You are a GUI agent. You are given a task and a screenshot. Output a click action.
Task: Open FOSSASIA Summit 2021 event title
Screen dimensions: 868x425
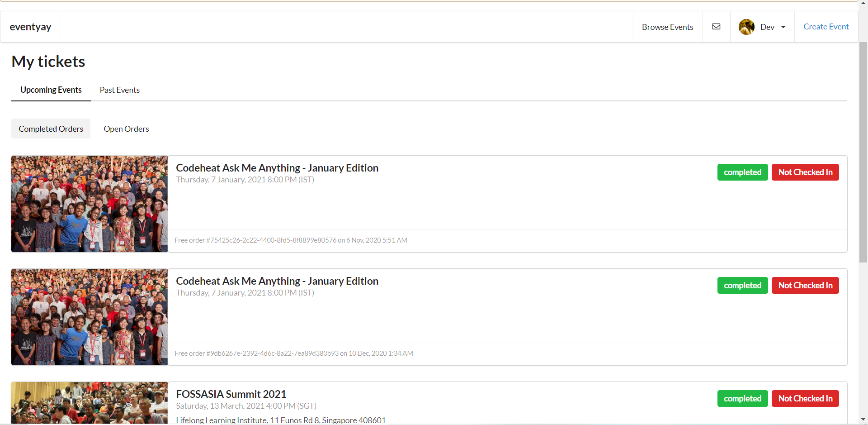pos(231,394)
